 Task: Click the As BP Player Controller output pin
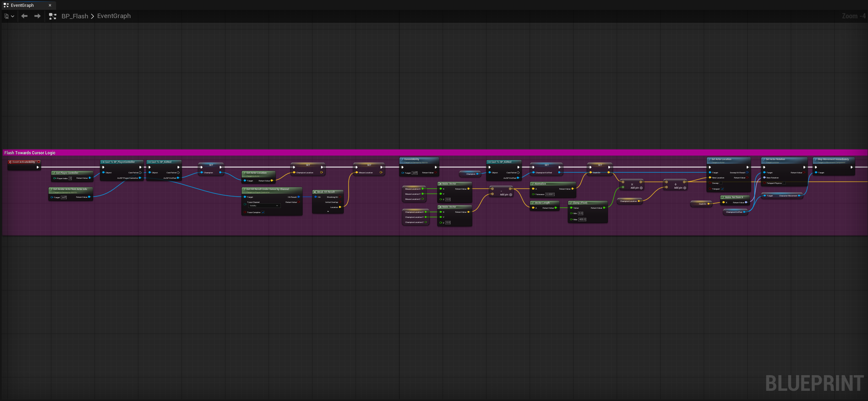click(140, 178)
